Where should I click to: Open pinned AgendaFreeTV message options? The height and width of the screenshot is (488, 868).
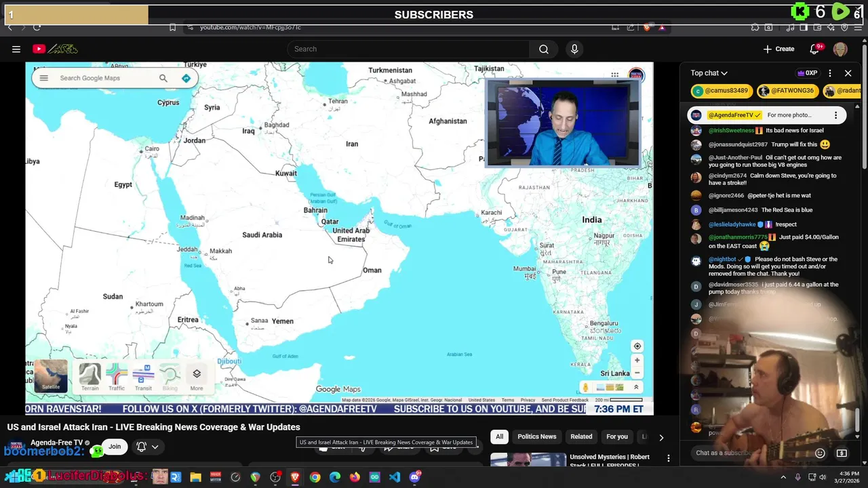[835, 115]
